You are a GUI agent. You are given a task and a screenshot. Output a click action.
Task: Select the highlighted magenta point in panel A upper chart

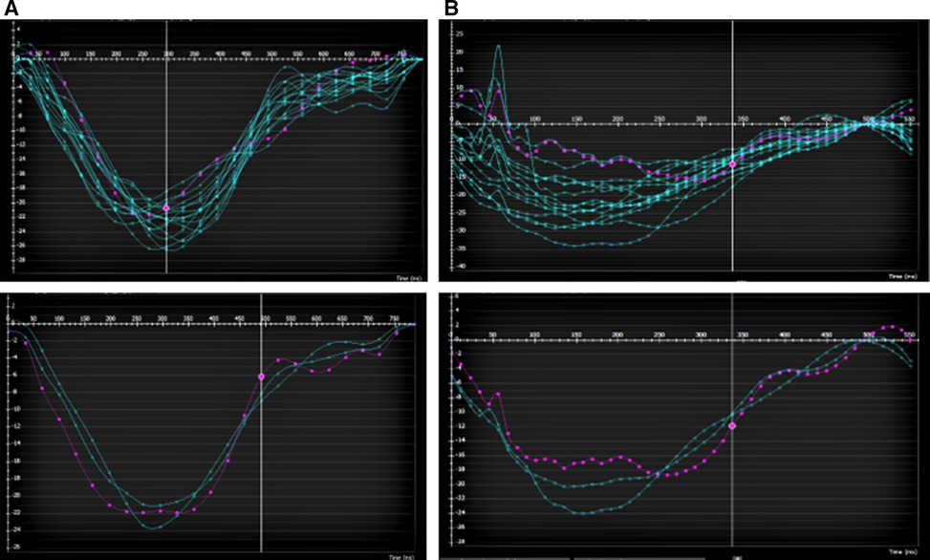pyautogui.click(x=166, y=208)
